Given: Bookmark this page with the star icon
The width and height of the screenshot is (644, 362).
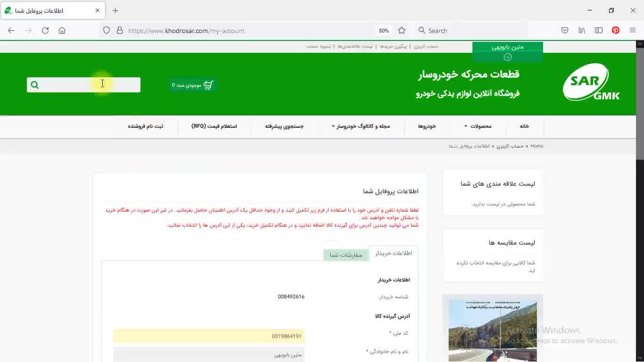Looking at the screenshot, I should point(402,31).
